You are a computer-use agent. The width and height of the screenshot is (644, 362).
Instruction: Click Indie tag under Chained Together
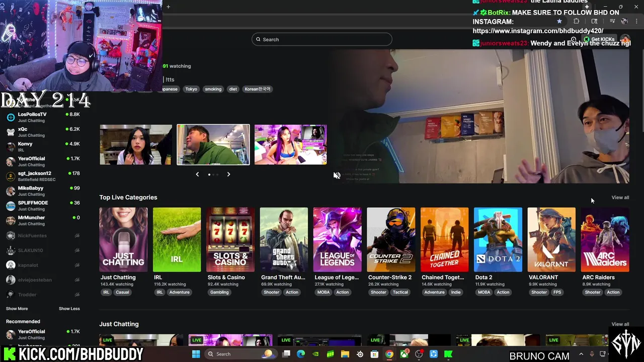coord(456,292)
